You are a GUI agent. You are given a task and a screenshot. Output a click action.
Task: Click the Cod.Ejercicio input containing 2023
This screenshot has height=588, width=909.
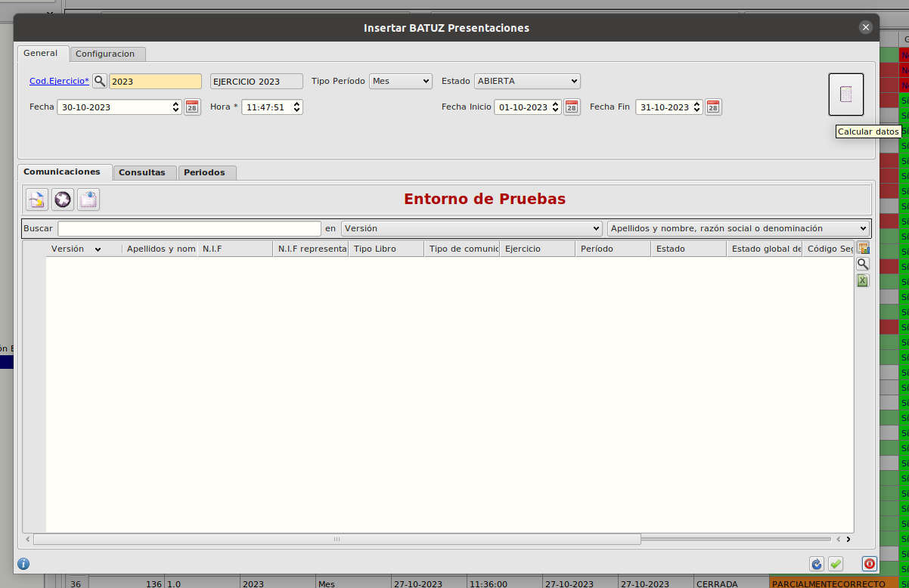click(x=155, y=81)
